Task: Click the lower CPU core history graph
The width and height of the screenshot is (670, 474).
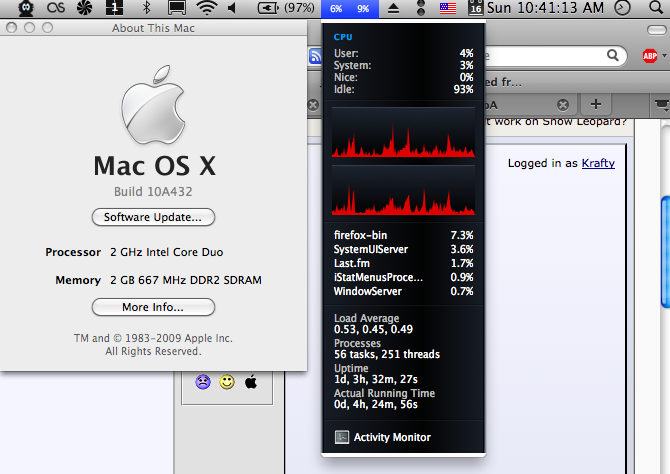Action: (x=403, y=190)
